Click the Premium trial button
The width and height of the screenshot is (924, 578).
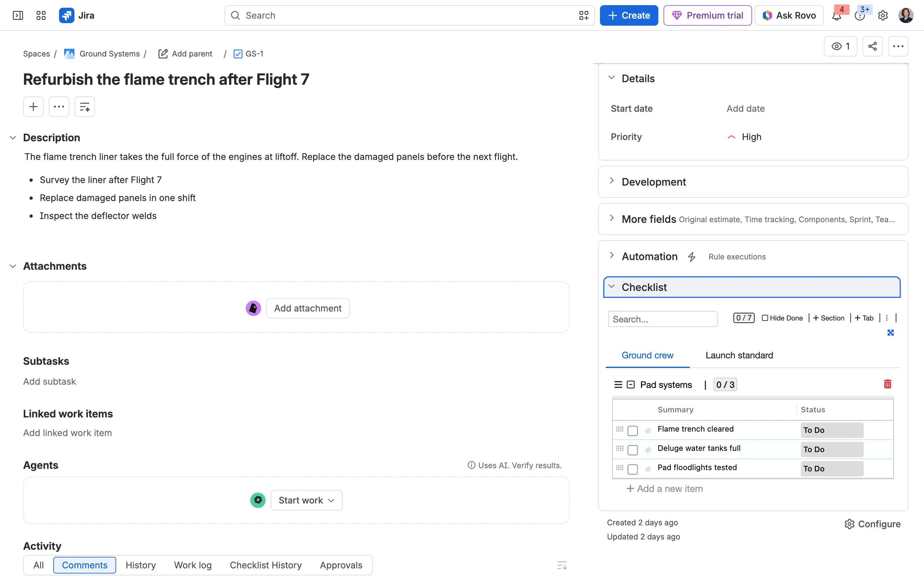[x=707, y=15]
